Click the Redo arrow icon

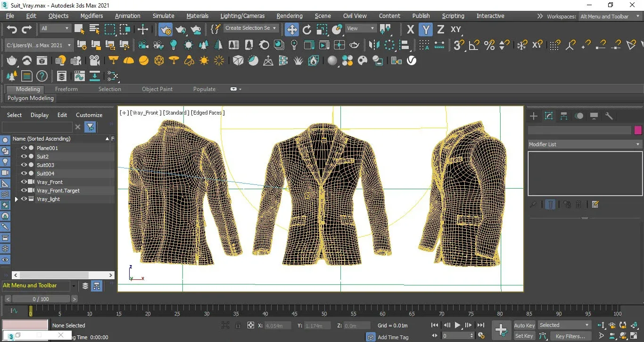tap(27, 29)
